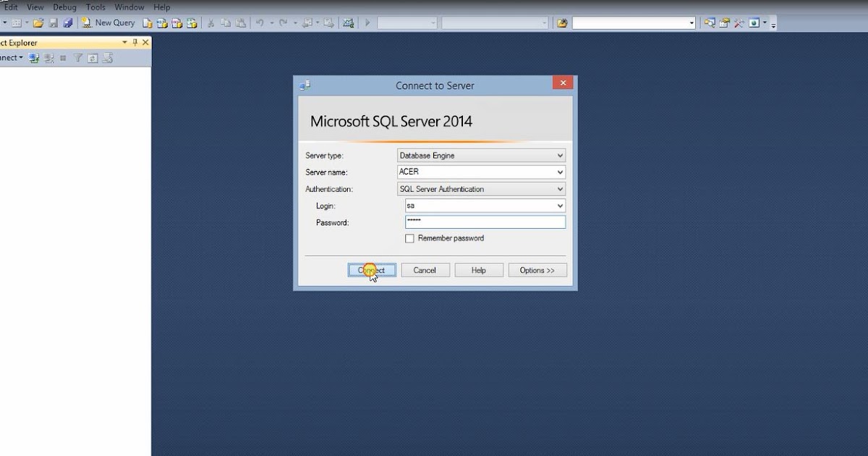Viewport: 868px width, 456px height.
Task: Click the Refresh icon in Object Explorer
Action: click(93, 58)
